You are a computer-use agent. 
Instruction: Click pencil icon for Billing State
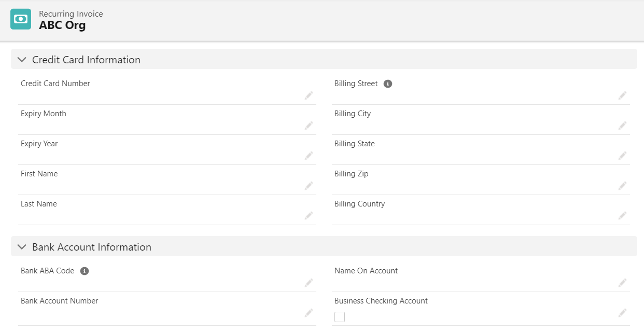[x=622, y=156]
